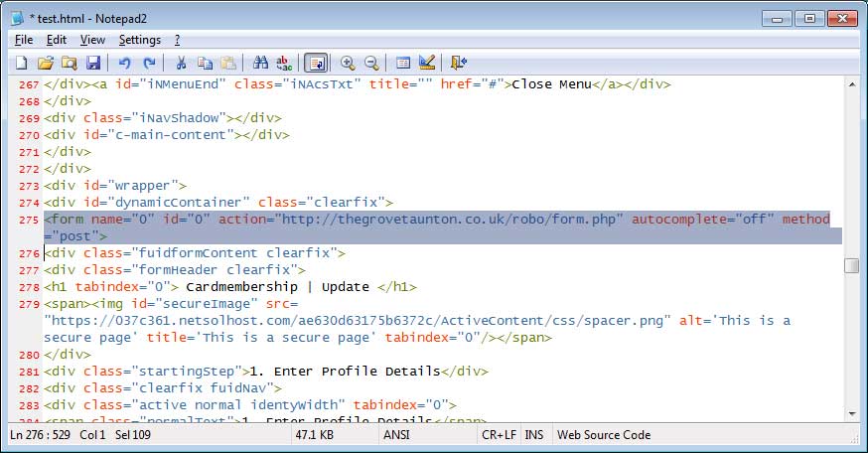The width and height of the screenshot is (868, 453).
Task: Open Find with the binoculars icon
Action: (x=261, y=63)
